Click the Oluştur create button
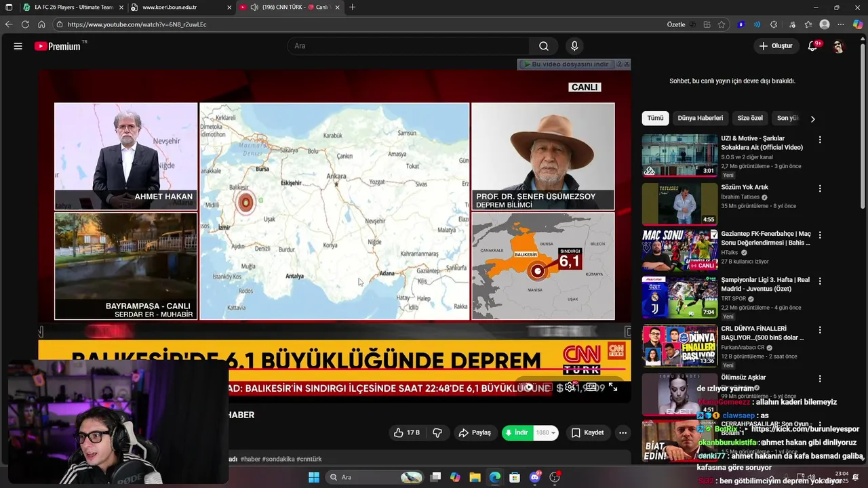The width and height of the screenshot is (868, 488). [776, 46]
